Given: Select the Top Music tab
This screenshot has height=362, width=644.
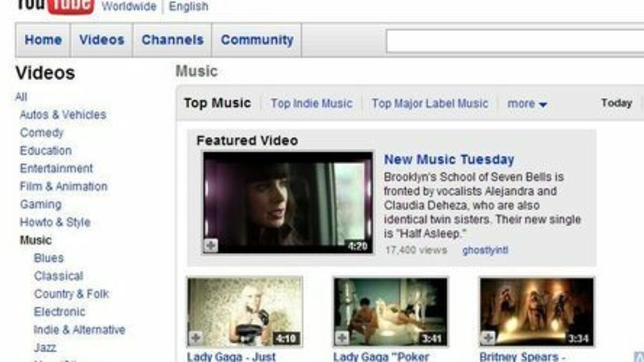Looking at the screenshot, I should [x=217, y=103].
